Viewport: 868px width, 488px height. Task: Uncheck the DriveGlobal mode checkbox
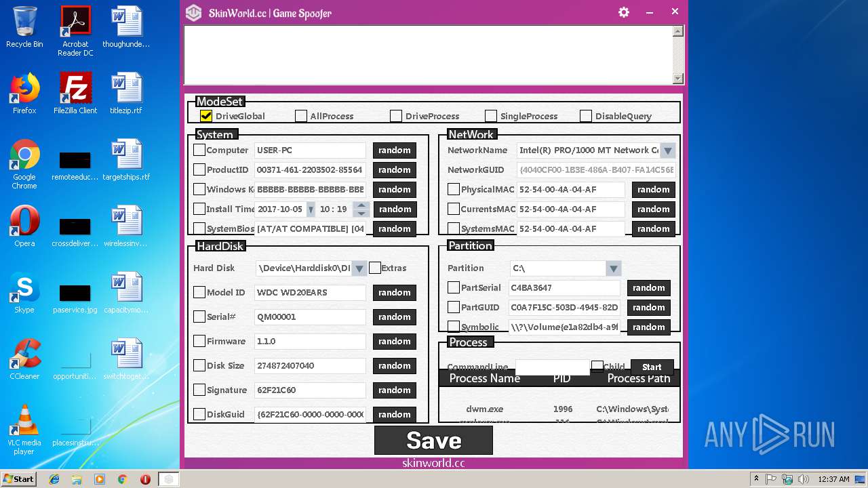(206, 116)
